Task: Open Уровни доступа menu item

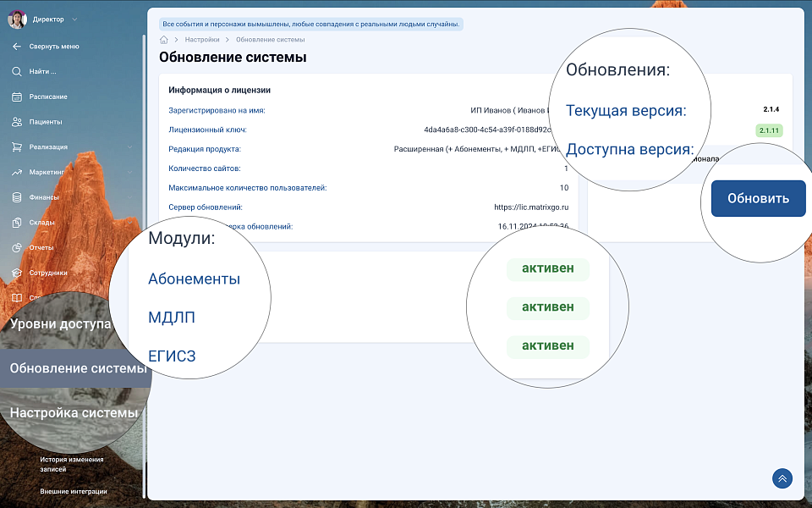Action: tap(60, 323)
